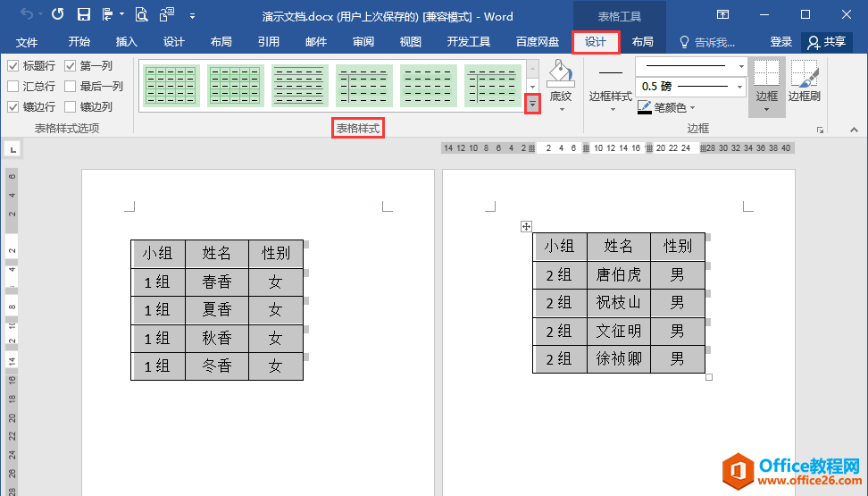Apply the second green grid table style

pyautogui.click(x=235, y=85)
